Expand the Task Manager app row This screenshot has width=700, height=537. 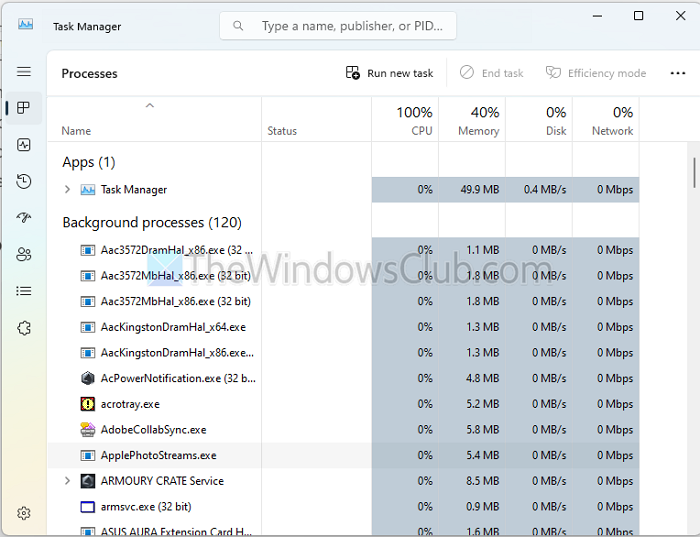pyautogui.click(x=67, y=189)
